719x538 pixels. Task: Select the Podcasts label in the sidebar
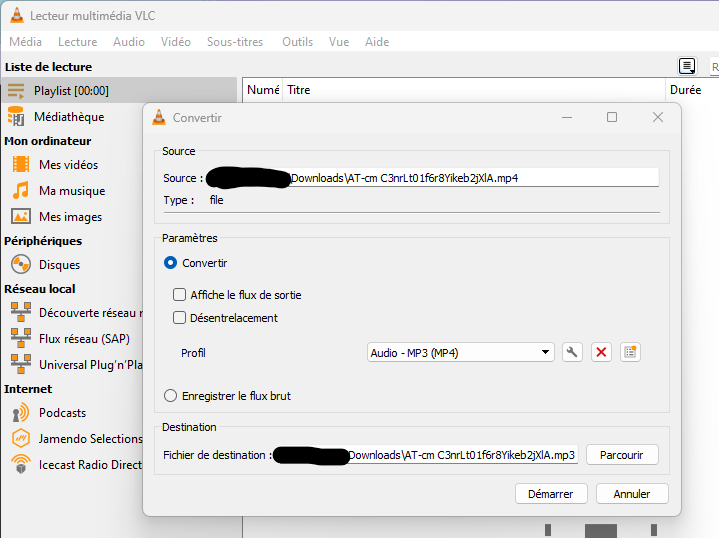[62, 413]
